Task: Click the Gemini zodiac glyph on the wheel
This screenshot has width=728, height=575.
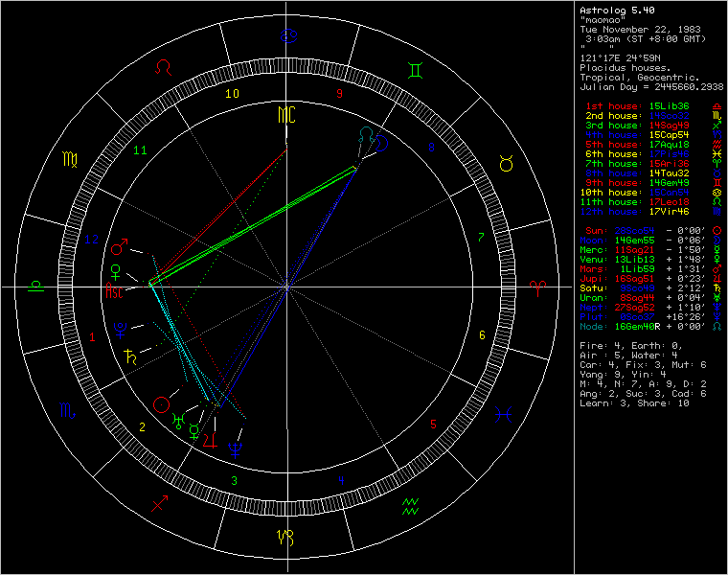Action: coord(415,71)
